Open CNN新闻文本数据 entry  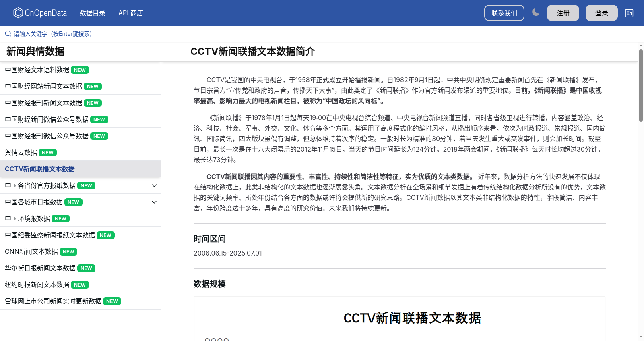point(80,252)
